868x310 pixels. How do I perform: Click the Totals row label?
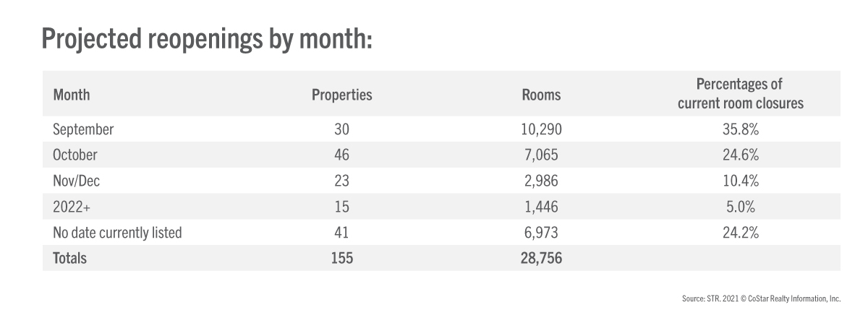(69, 258)
